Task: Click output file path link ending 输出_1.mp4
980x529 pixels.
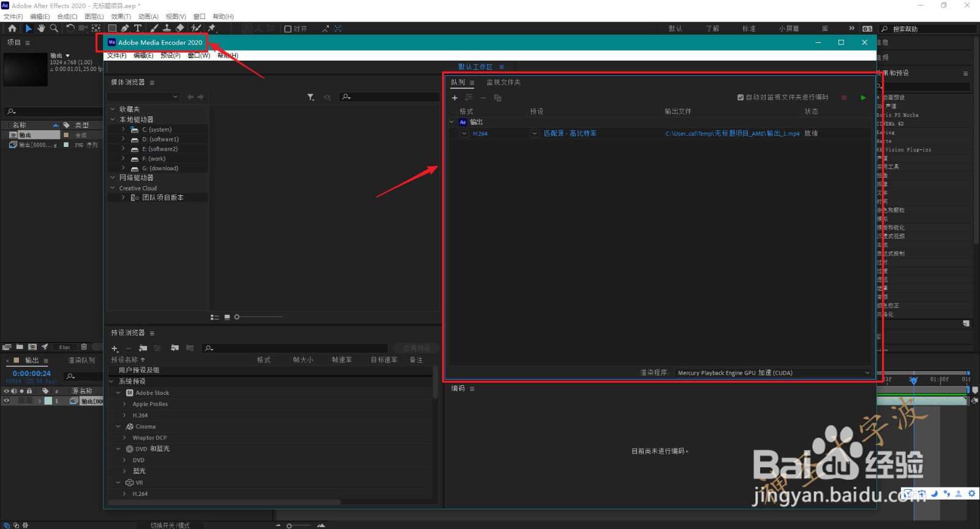Action: pos(733,133)
